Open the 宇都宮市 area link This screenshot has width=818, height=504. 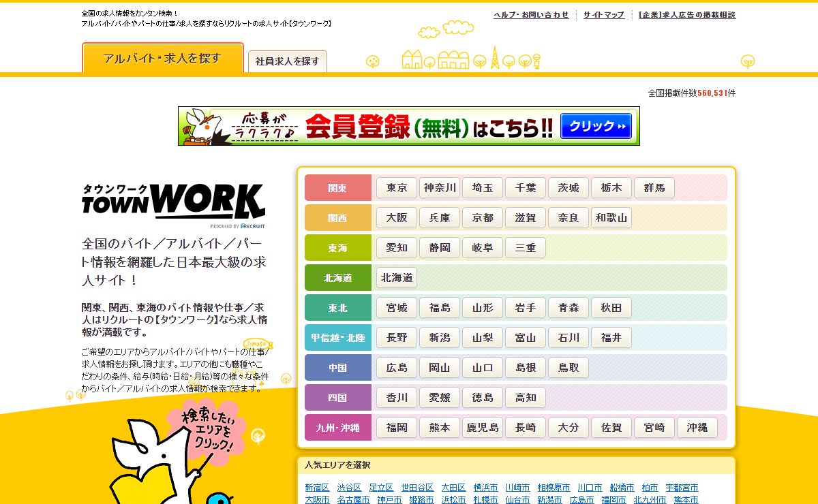tap(682, 488)
